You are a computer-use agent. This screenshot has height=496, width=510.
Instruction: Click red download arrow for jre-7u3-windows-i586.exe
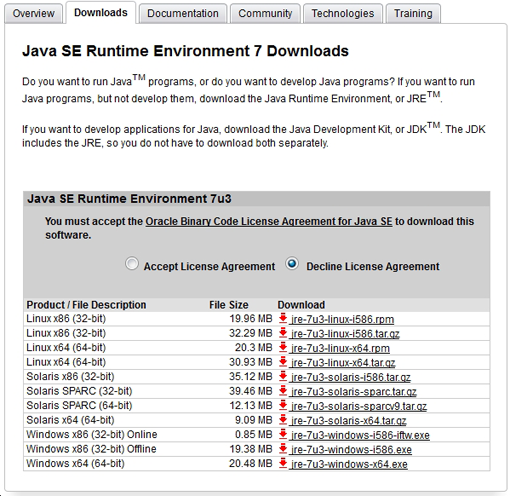click(283, 449)
